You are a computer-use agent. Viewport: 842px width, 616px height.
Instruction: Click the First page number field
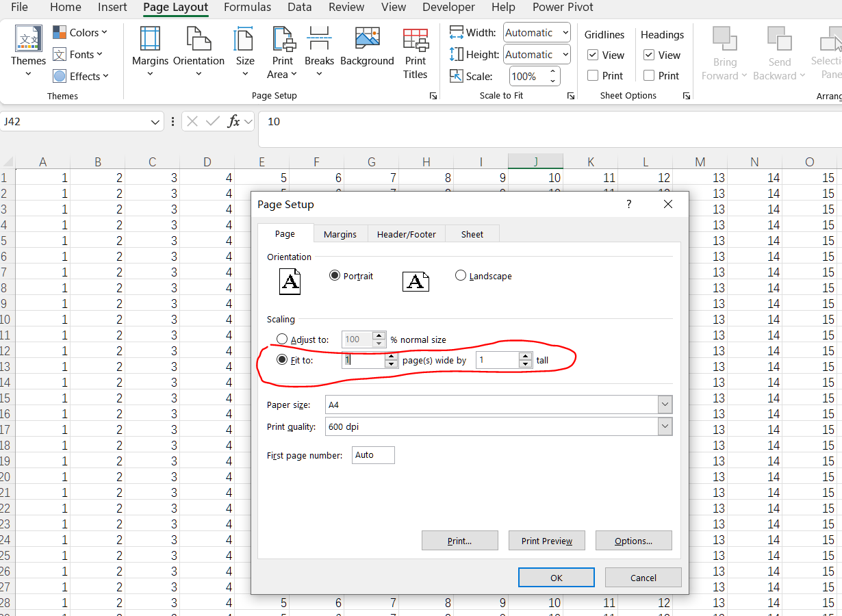373,455
